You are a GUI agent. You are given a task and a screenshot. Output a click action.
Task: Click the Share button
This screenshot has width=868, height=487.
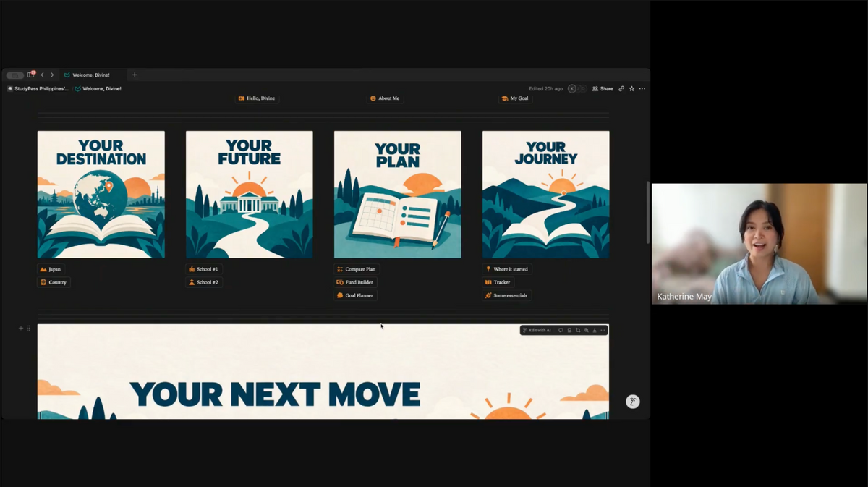pyautogui.click(x=603, y=88)
